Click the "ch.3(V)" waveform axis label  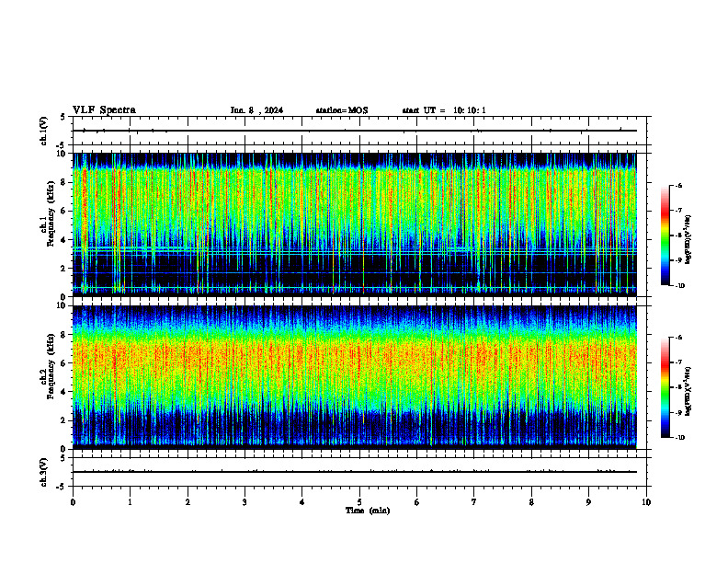44,472
